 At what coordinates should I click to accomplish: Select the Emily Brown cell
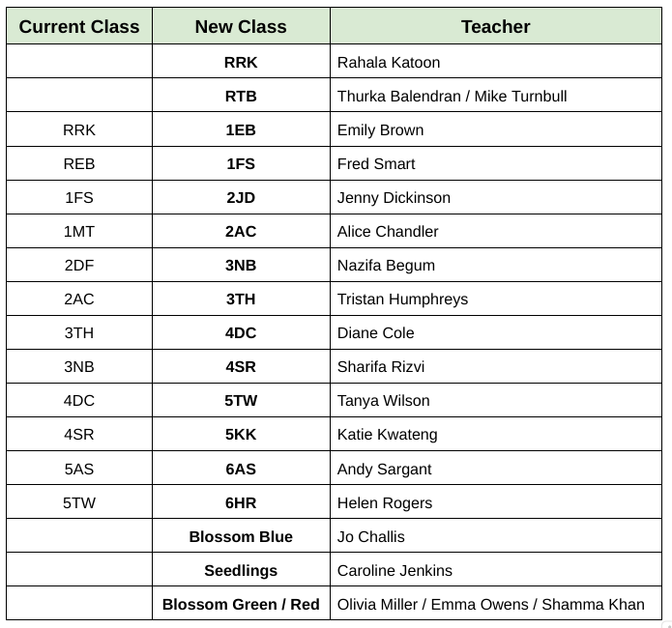point(380,129)
